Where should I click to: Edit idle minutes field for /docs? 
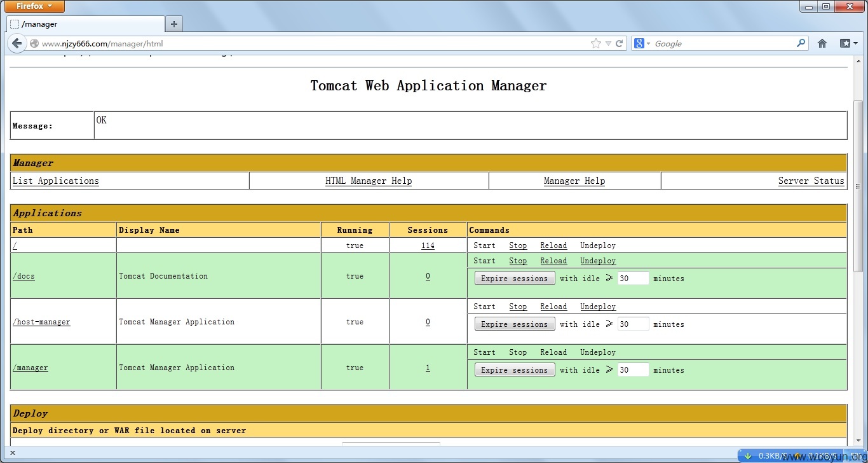[x=633, y=279]
